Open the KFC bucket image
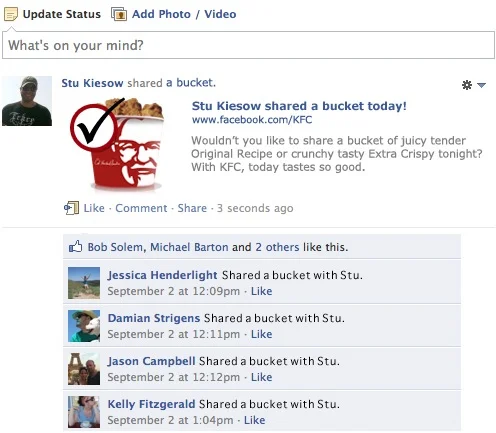 117,145
